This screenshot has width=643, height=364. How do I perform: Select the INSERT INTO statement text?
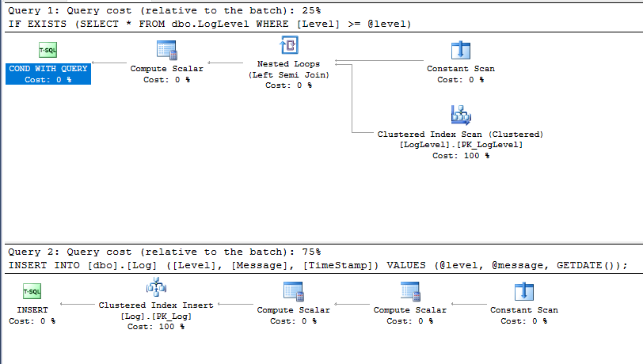pos(317,265)
